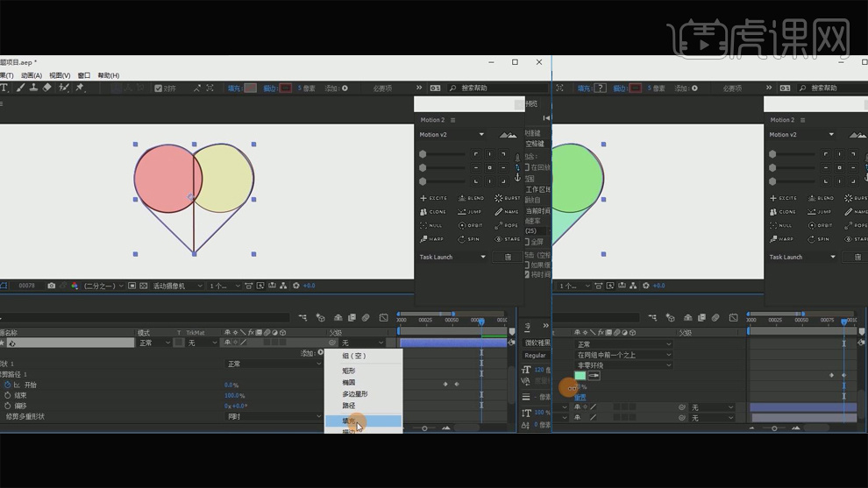Open the 活动摄像机 camera view dropdown
The image size is (868, 488).
(x=178, y=286)
